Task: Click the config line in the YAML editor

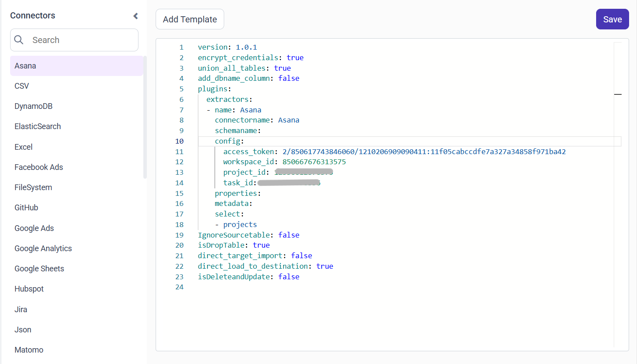Action: point(228,141)
